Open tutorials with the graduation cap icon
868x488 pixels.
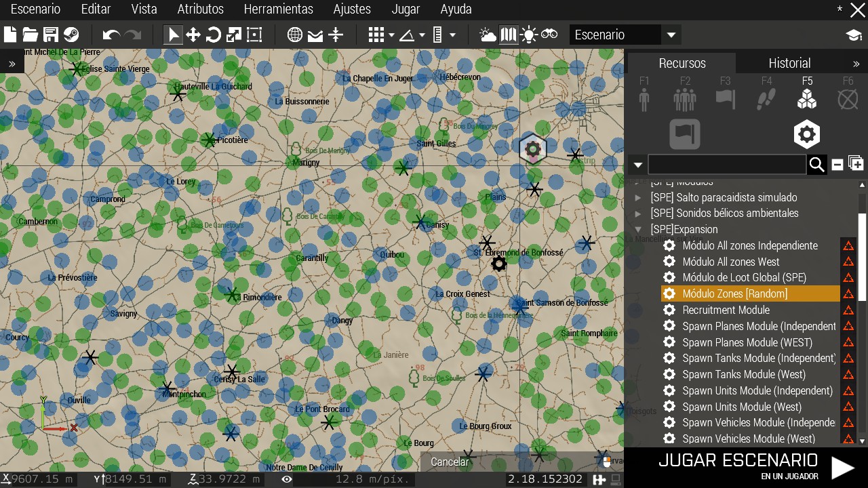[x=854, y=35]
